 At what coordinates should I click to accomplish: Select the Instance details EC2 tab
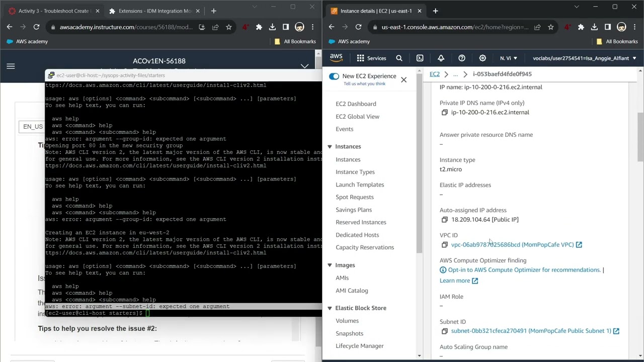click(x=376, y=11)
